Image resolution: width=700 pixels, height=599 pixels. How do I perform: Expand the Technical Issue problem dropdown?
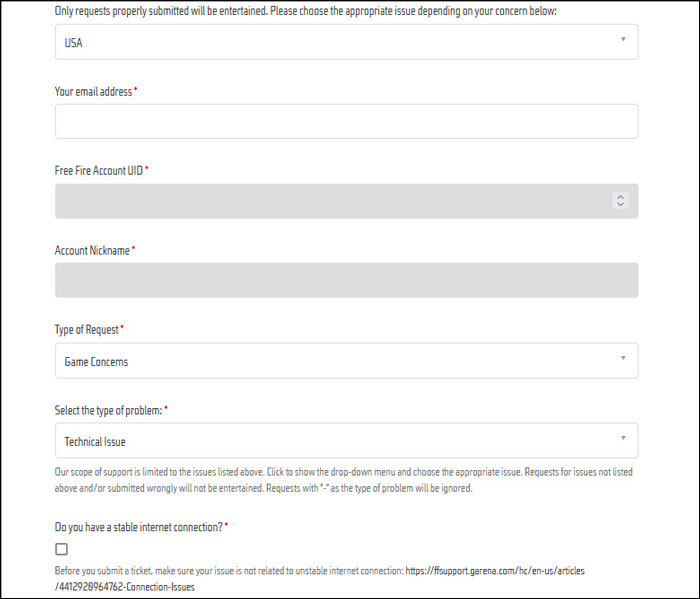(x=346, y=441)
